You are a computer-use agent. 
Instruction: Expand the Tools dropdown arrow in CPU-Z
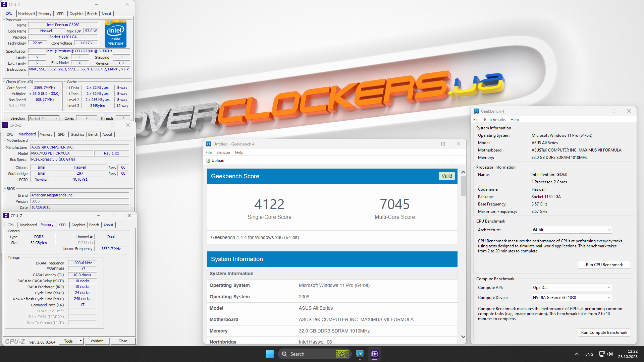80,341
